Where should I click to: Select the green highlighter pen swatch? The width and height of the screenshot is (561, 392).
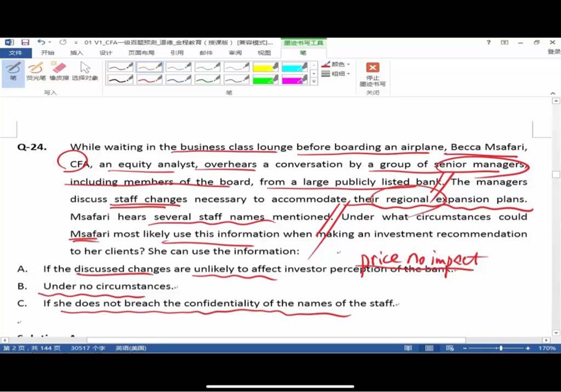click(x=266, y=79)
